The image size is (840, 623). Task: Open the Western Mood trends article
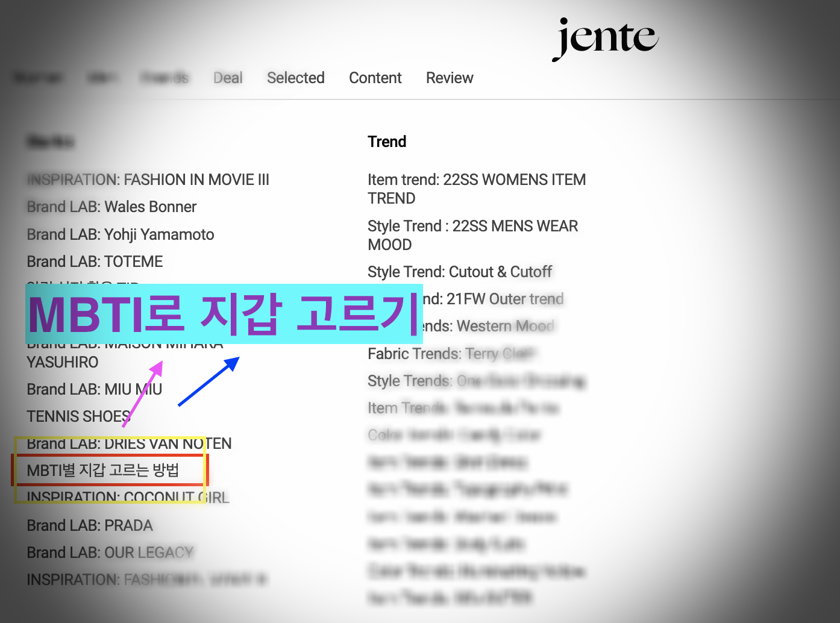pyautogui.click(x=488, y=326)
